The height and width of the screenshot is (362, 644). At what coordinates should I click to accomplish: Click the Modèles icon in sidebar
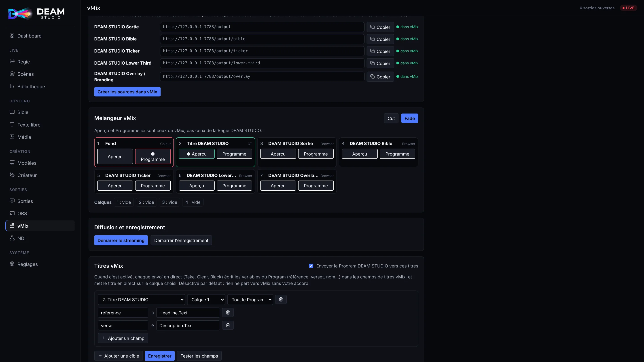click(12, 163)
